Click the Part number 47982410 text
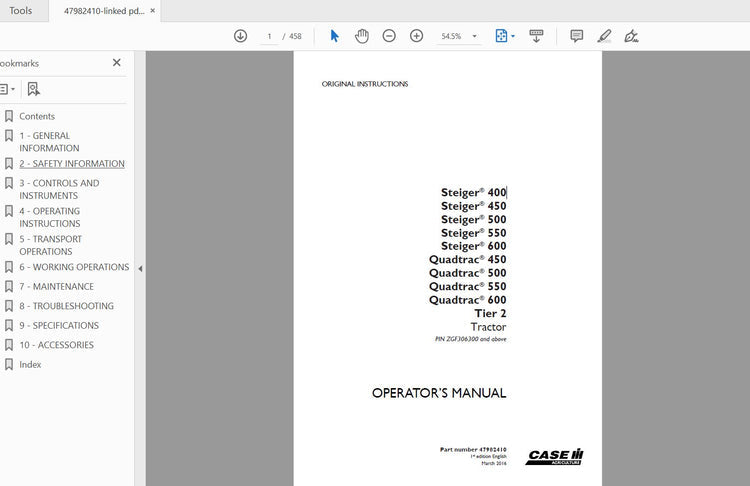The height and width of the screenshot is (486, 750). coord(473,450)
